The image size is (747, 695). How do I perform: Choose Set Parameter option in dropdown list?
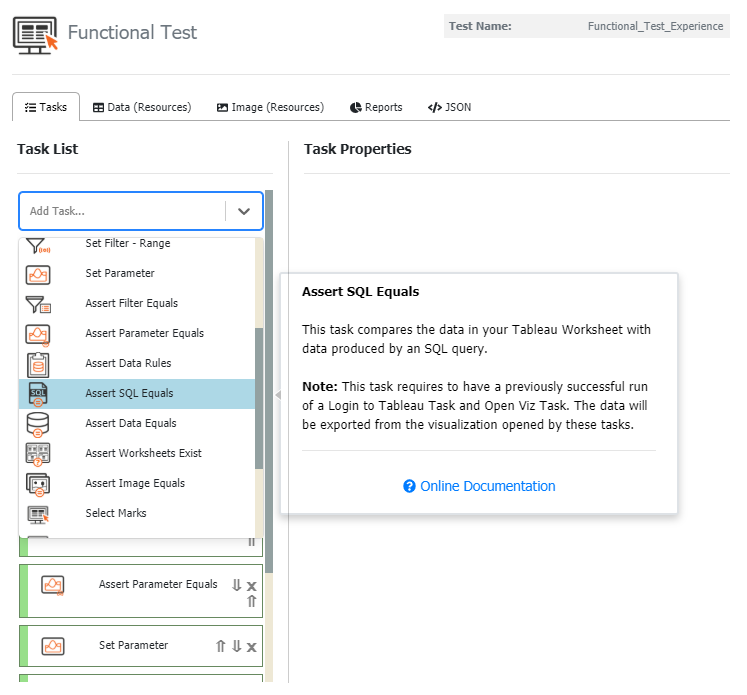click(120, 273)
